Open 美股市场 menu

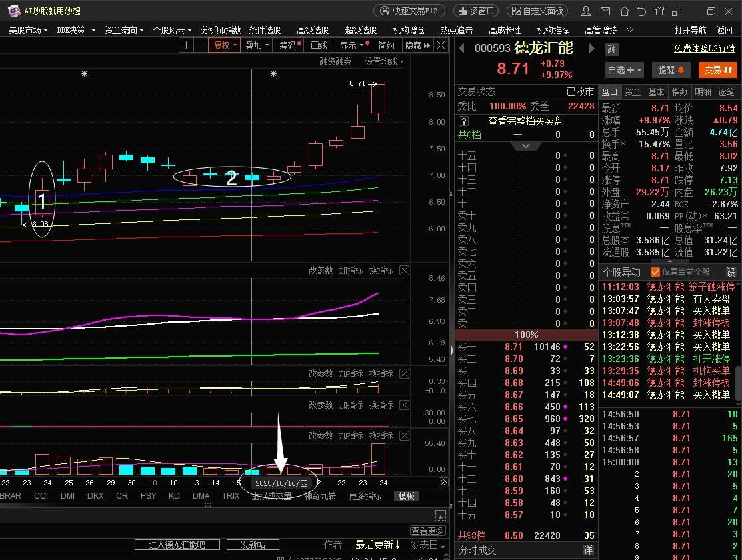pos(28,30)
